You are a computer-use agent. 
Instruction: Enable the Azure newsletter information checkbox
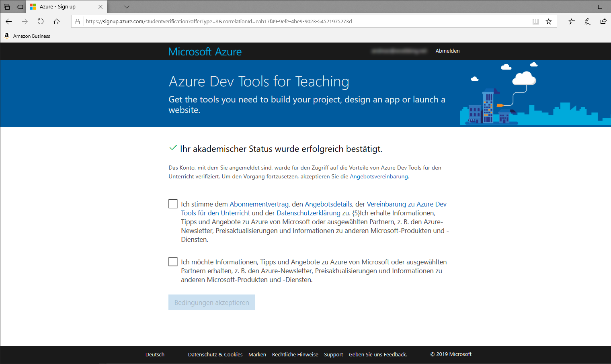[x=173, y=262]
